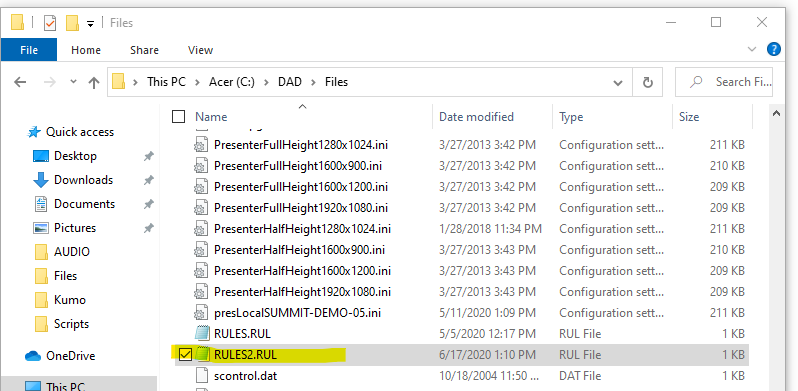Open the blue Help icon
The height and width of the screenshot is (391, 798).
pos(774,49)
